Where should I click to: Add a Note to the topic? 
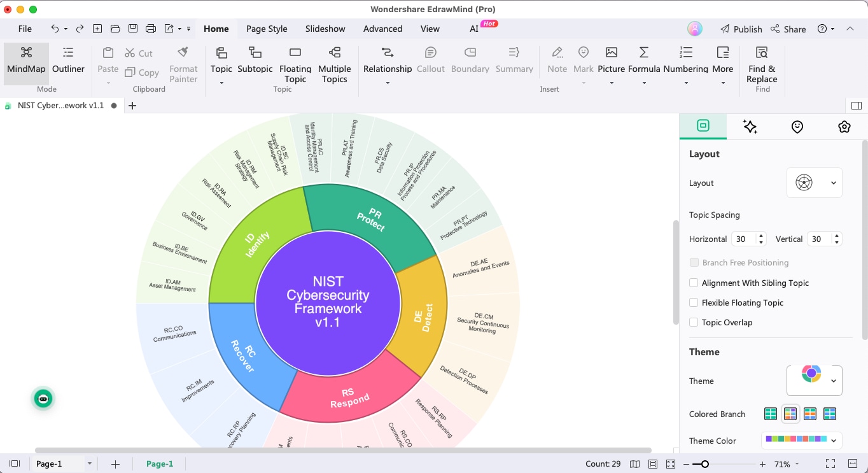point(557,61)
